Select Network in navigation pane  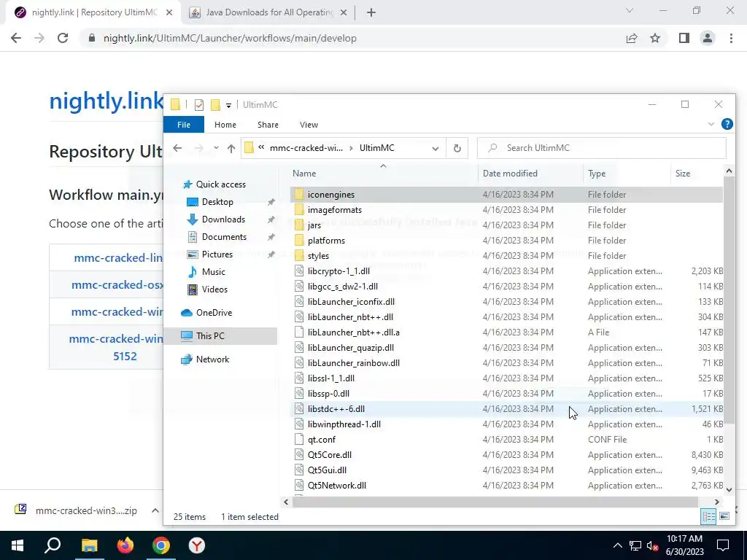(212, 359)
